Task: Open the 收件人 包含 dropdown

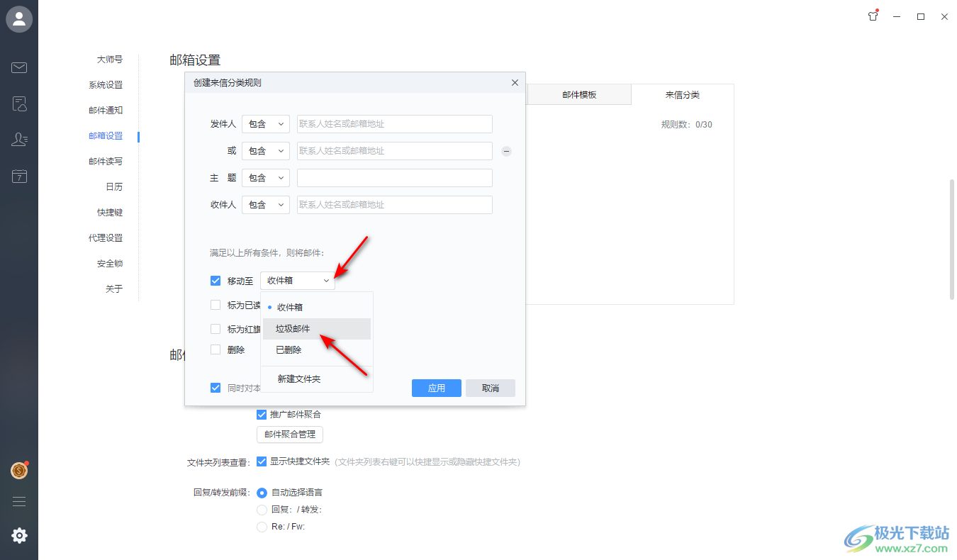Action: [x=266, y=205]
